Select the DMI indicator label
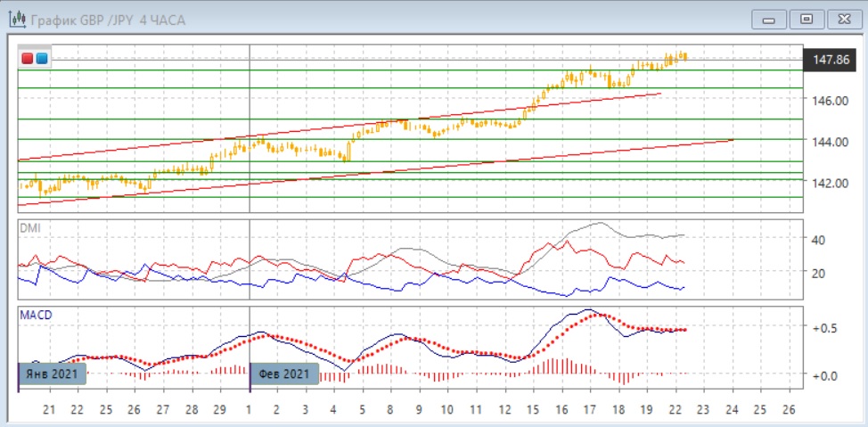 point(29,228)
